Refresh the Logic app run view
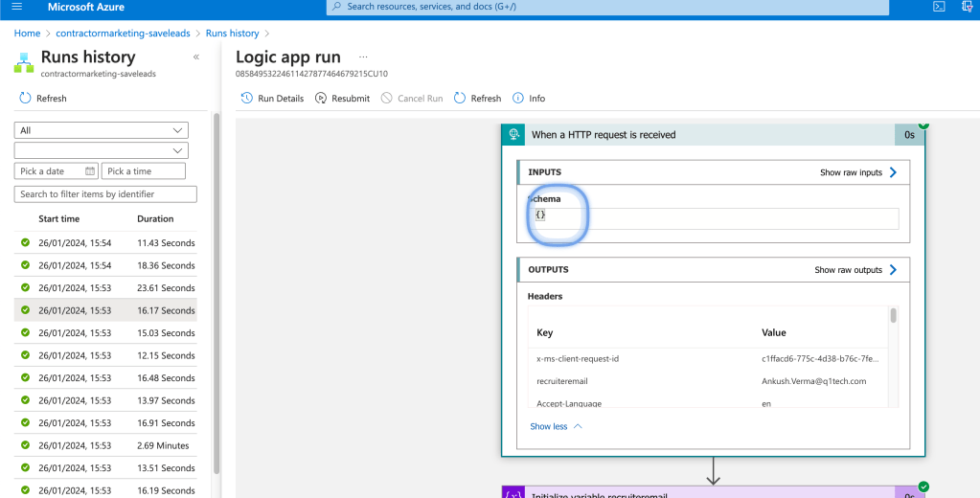The height and width of the screenshot is (498, 980). pyautogui.click(x=477, y=98)
